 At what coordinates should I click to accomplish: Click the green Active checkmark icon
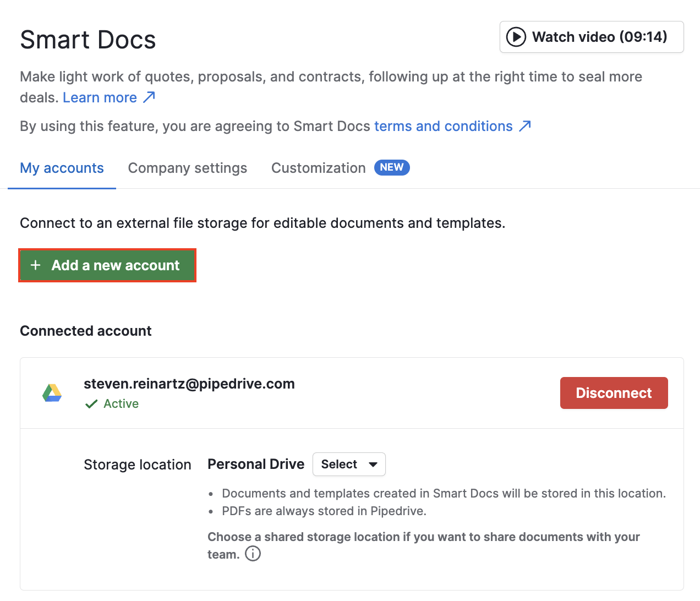[x=91, y=404]
